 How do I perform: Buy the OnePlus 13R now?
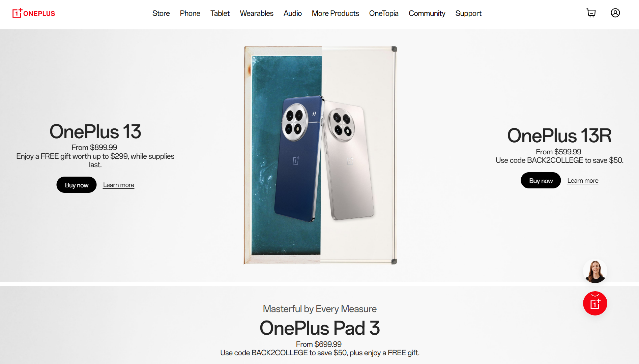541,180
